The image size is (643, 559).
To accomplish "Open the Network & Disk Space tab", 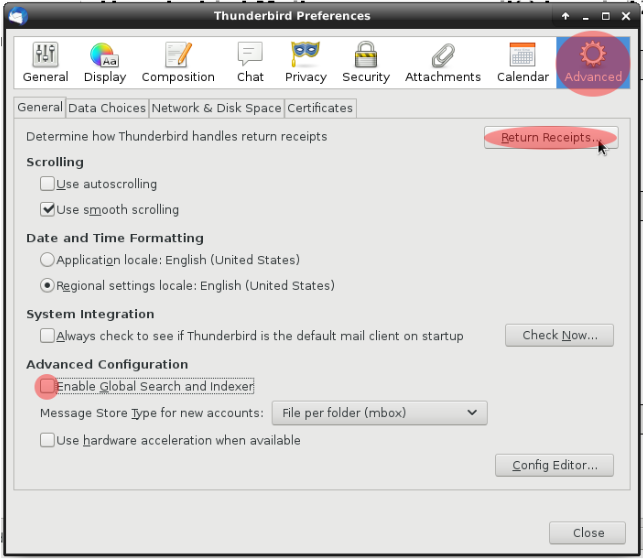I will (216, 108).
